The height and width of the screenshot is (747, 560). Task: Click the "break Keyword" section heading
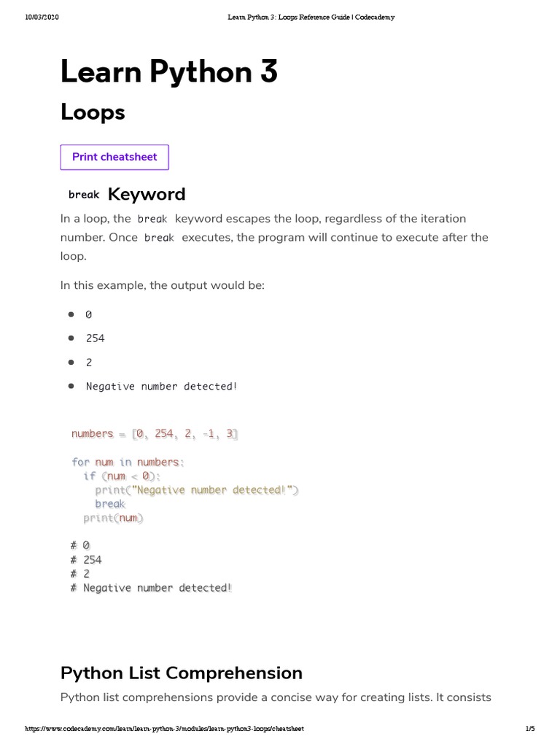(127, 194)
